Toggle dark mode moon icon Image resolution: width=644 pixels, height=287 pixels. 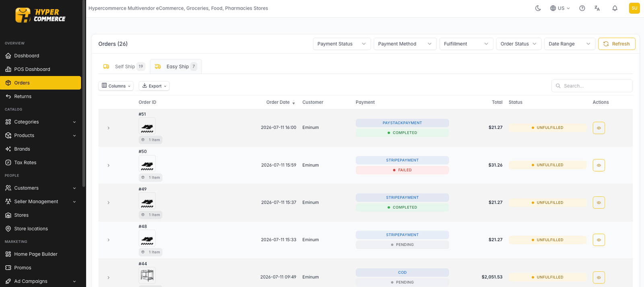pyautogui.click(x=538, y=8)
